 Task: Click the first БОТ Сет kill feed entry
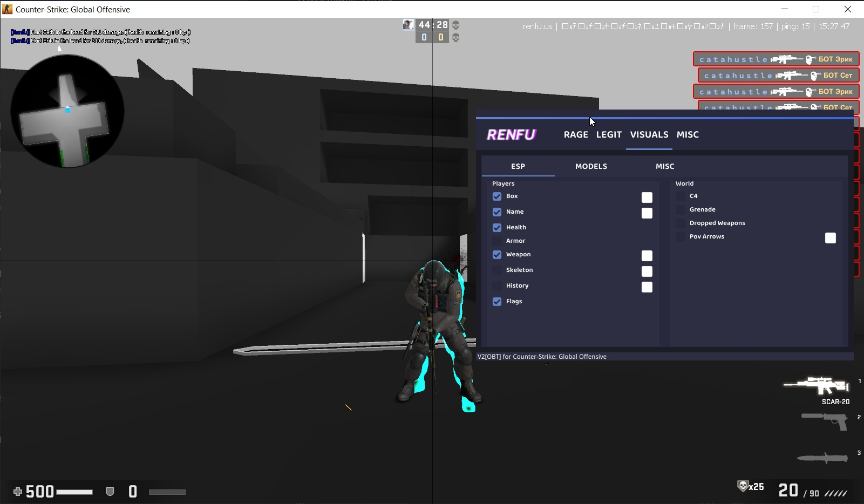tap(778, 76)
